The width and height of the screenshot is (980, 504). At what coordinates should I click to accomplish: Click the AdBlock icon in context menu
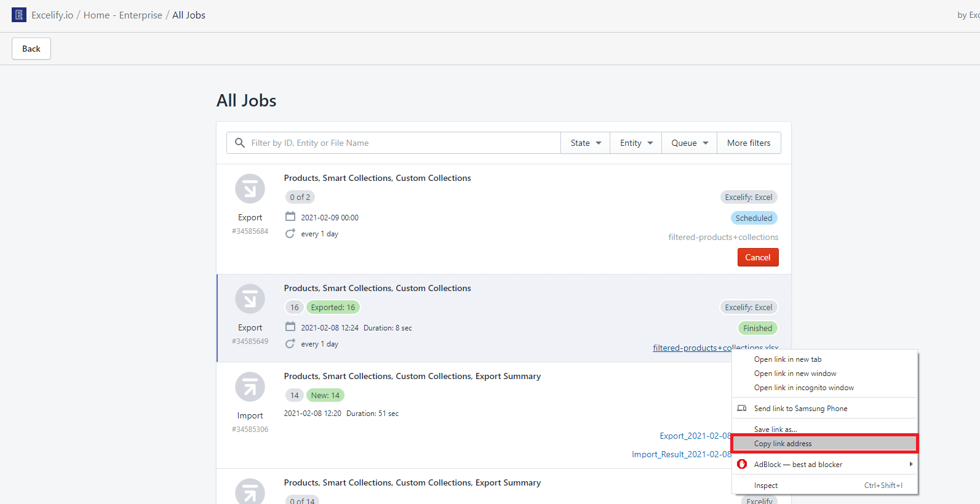pyautogui.click(x=742, y=465)
